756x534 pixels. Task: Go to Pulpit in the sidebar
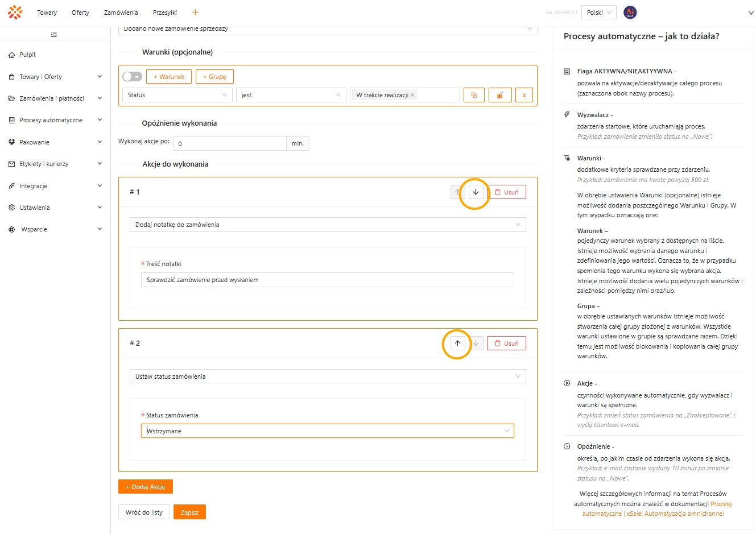(x=27, y=55)
